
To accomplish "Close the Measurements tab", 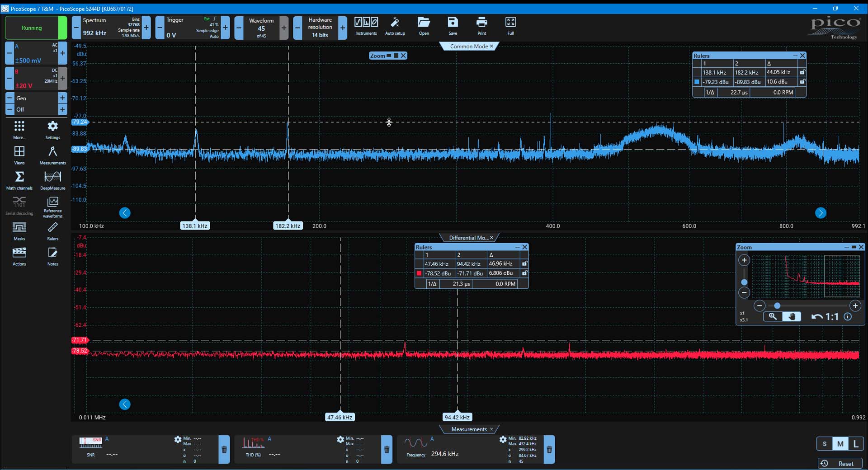I will tap(492, 429).
